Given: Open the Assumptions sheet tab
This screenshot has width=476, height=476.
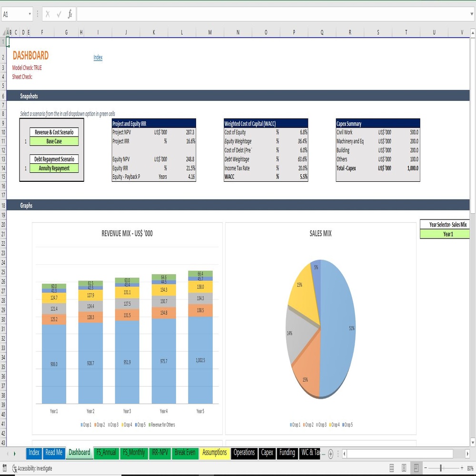Looking at the screenshot, I should click(214, 453).
